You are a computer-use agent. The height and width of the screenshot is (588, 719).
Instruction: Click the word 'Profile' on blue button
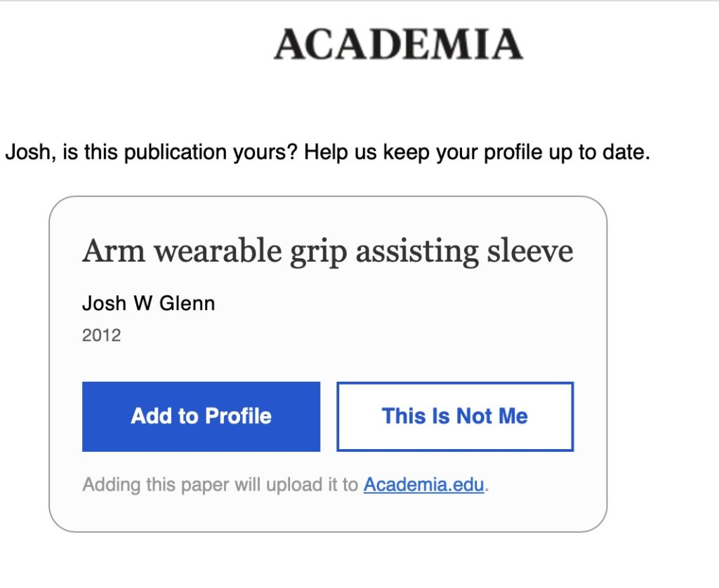point(237,416)
